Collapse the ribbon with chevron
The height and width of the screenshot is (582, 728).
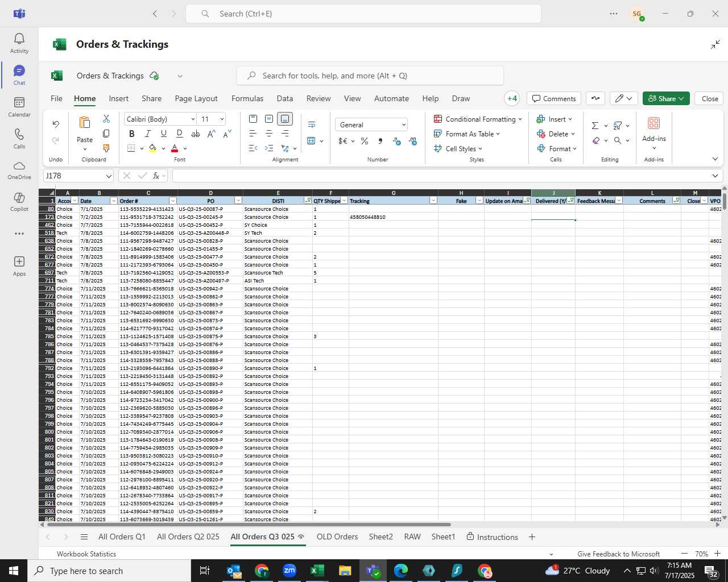click(x=715, y=159)
